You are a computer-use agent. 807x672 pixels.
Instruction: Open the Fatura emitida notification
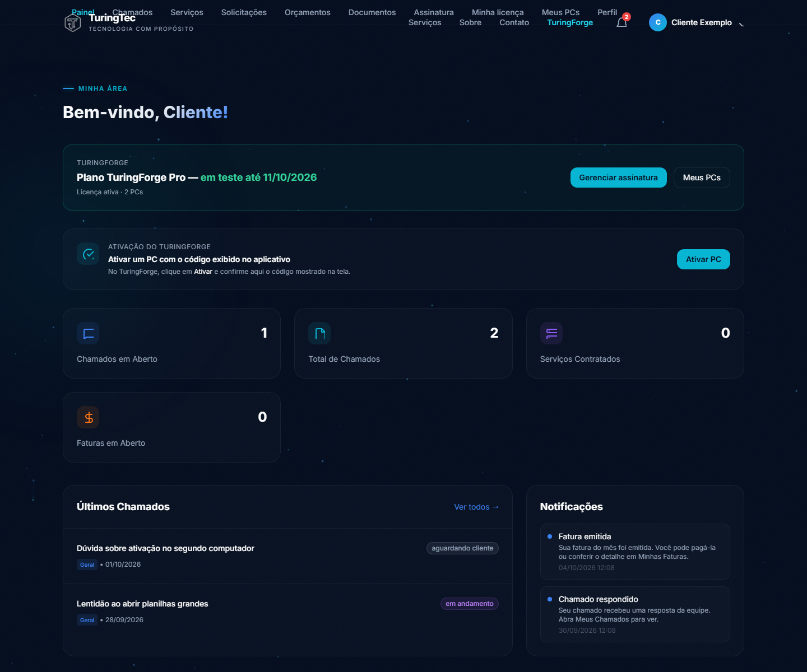pos(635,552)
